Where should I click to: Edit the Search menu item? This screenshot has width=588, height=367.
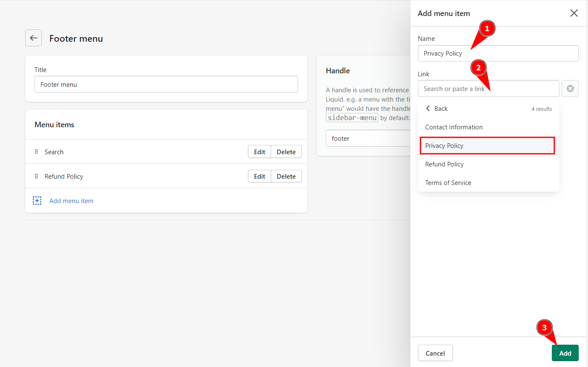coord(259,152)
